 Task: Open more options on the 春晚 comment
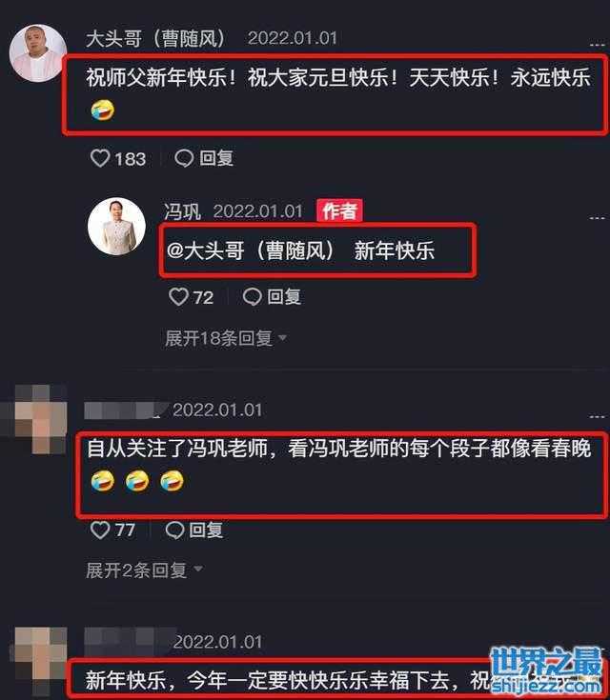[597, 416]
